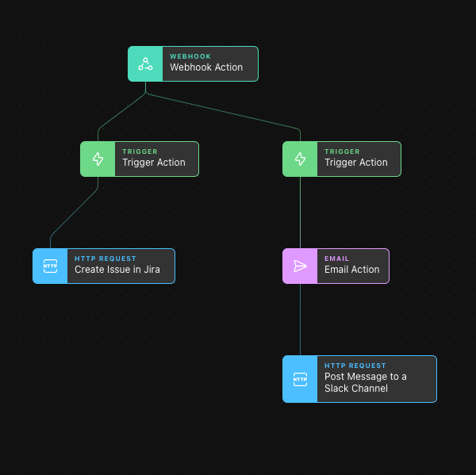Screen dimensions: 476x475
Task: Click the HTTP icon on Post Message to Slack
Action: pyautogui.click(x=300, y=379)
